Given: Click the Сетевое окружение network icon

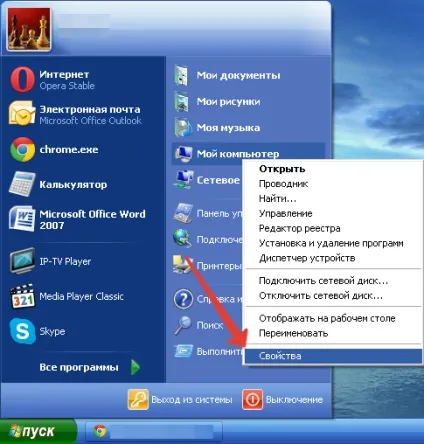Looking at the screenshot, I should [x=183, y=180].
